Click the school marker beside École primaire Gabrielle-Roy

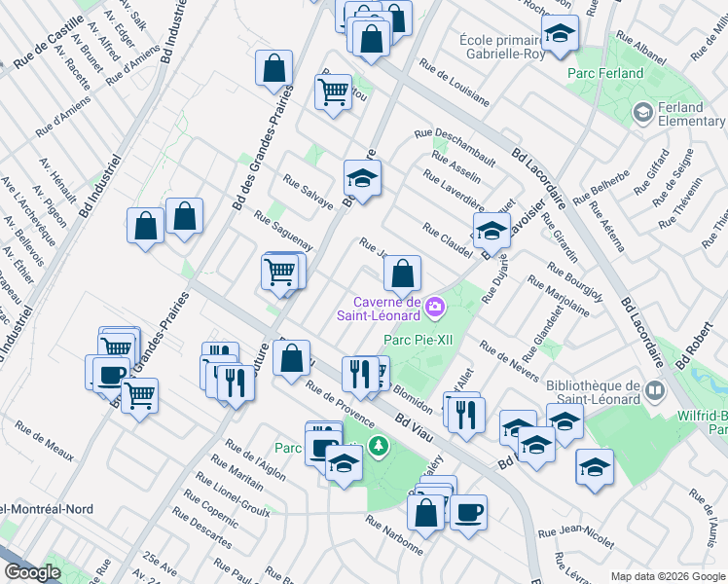[561, 34]
